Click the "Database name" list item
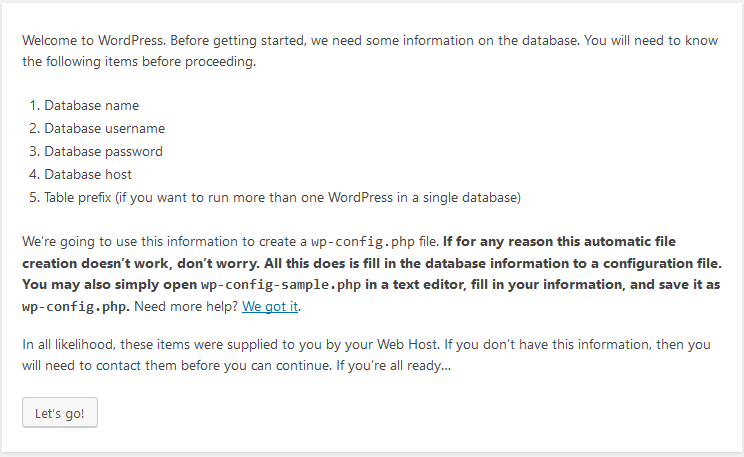Viewport: 744px width, 457px height. pos(91,106)
